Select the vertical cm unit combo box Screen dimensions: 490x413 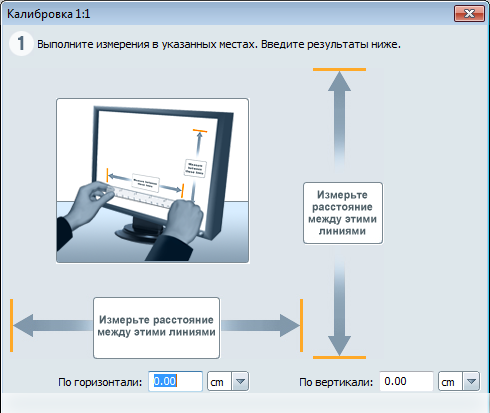pyautogui.click(x=459, y=381)
